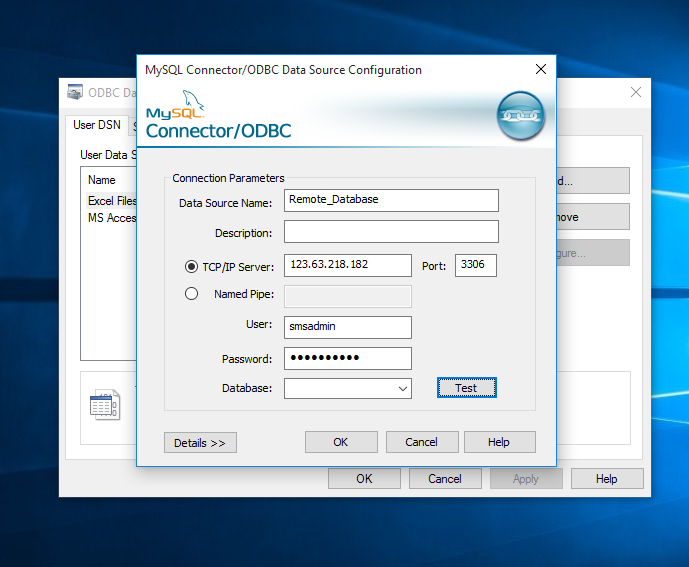Open the Database dropdown list
This screenshot has width=689, height=567.
402,388
